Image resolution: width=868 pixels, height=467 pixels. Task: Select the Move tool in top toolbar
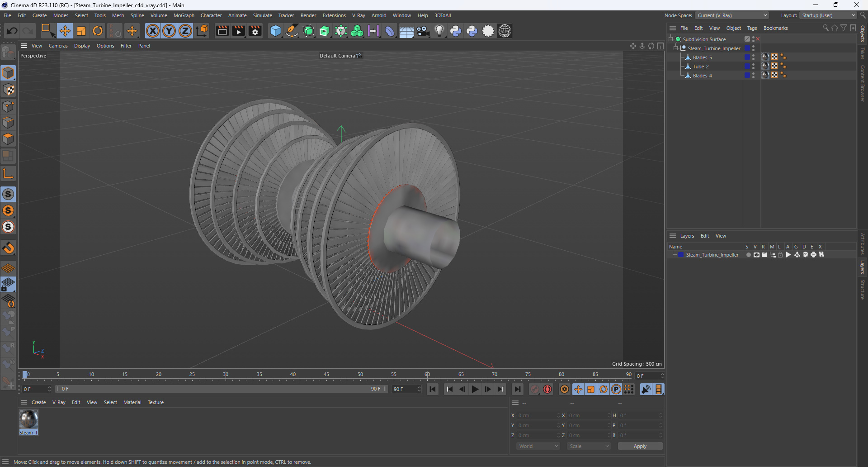tap(65, 31)
